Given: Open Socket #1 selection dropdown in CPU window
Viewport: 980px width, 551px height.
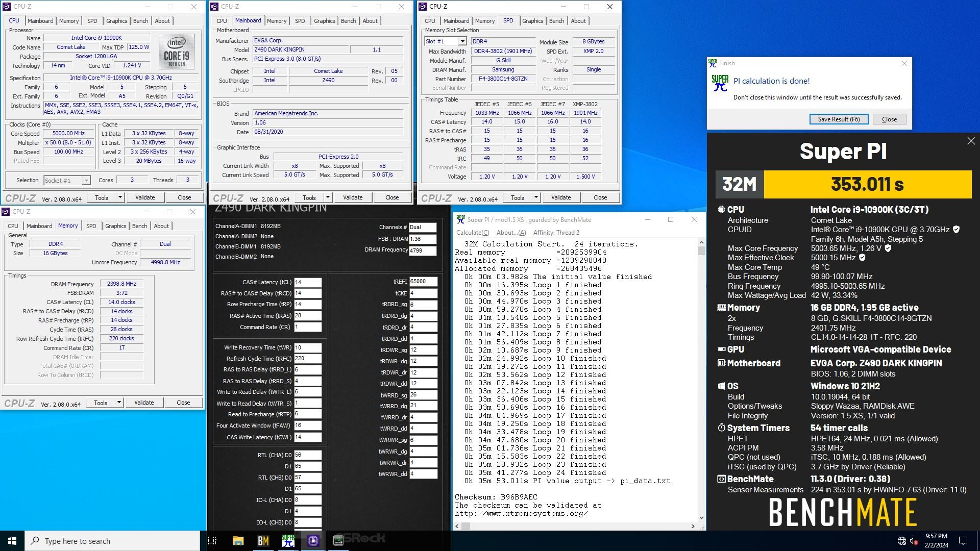Looking at the screenshot, I should pos(86,180).
